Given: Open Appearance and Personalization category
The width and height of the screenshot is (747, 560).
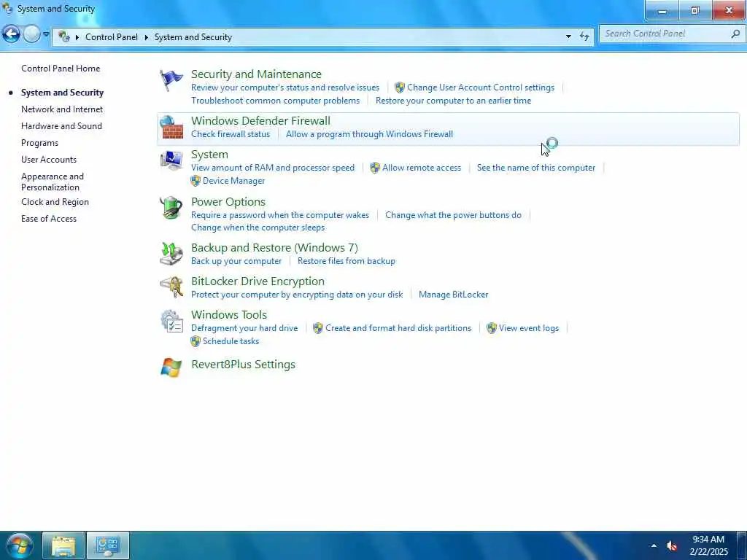Looking at the screenshot, I should tap(53, 182).
